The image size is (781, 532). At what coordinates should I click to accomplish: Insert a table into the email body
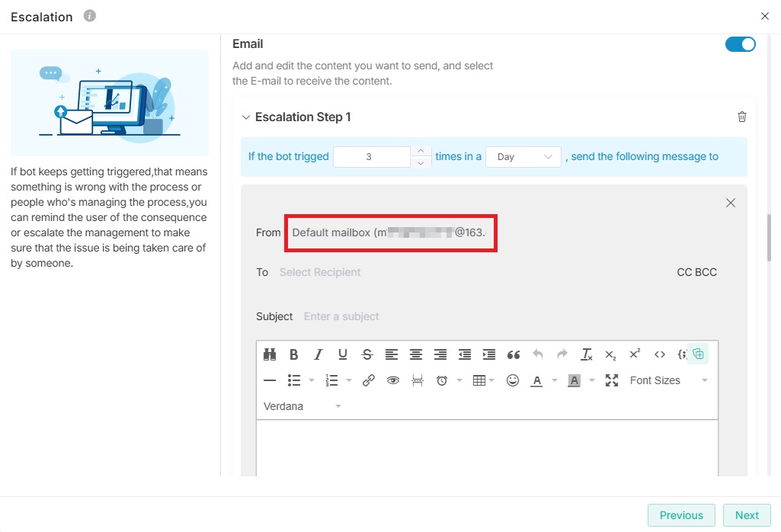(x=481, y=380)
